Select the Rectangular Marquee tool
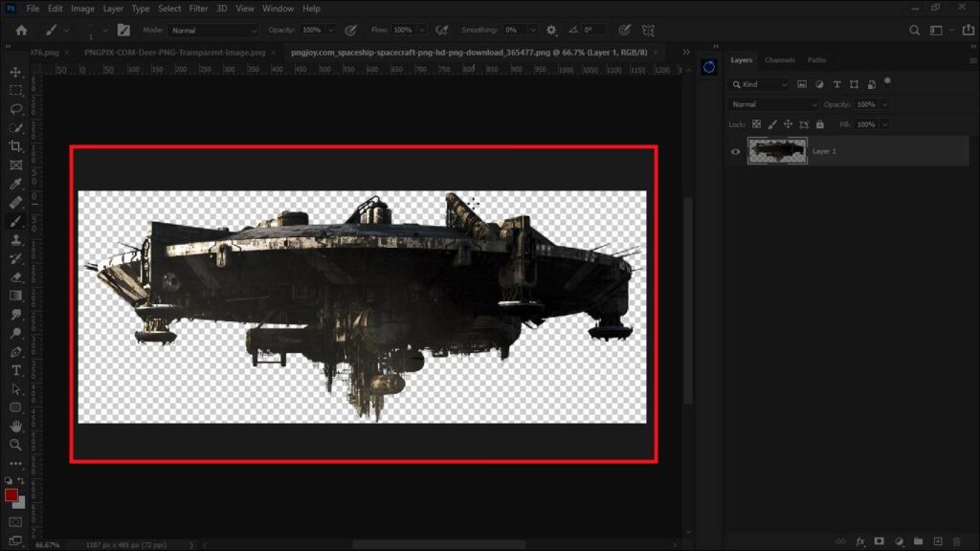The height and width of the screenshot is (551, 980). coord(15,91)
